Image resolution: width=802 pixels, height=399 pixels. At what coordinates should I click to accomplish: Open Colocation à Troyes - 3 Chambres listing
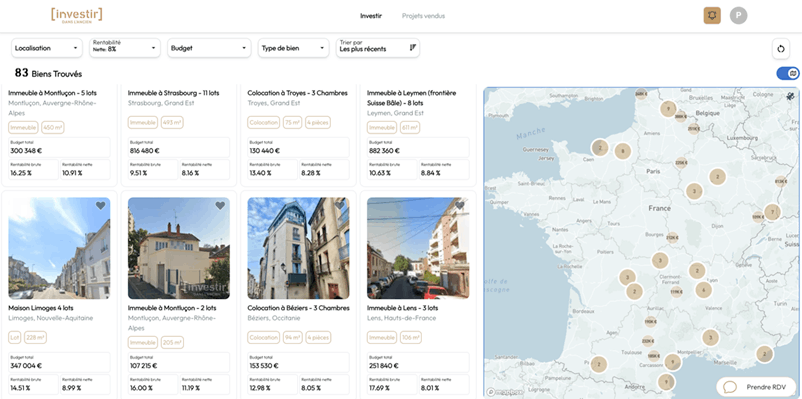[x=297, y=93]
